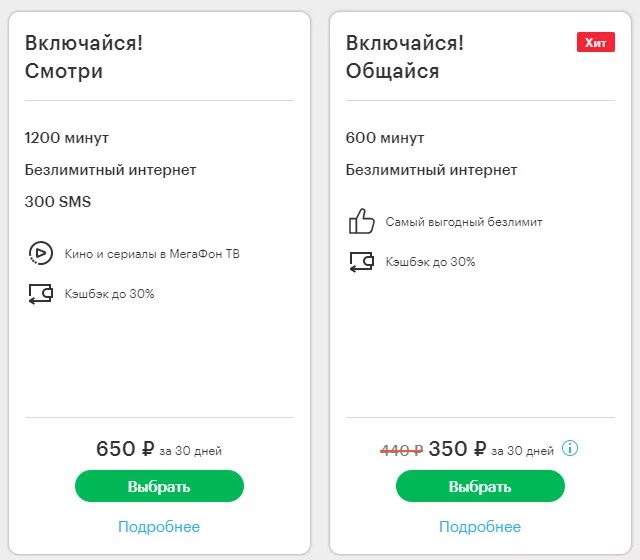
Task: Open Подробнее link for Включайся! Общайся
Action: pos(480,527)
